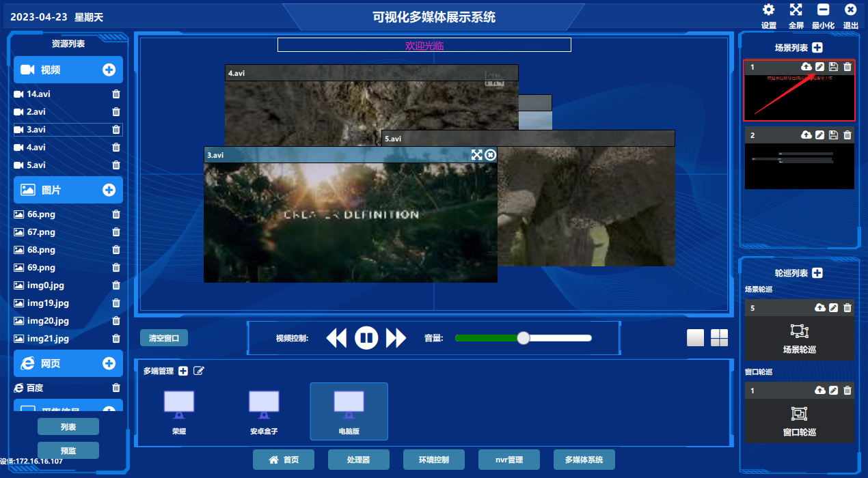
Task: Open the nvr管理 tab
Action: [x=509, y=460]
